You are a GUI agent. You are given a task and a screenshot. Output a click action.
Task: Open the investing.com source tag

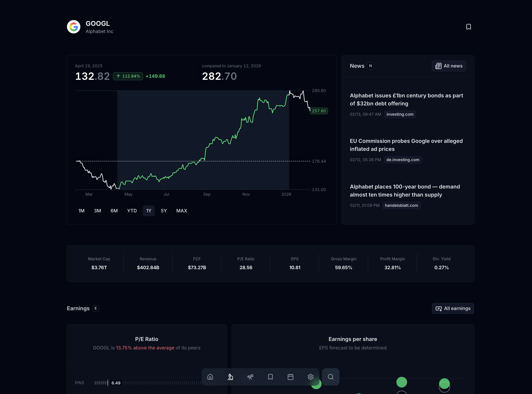[x=400, y=114]
